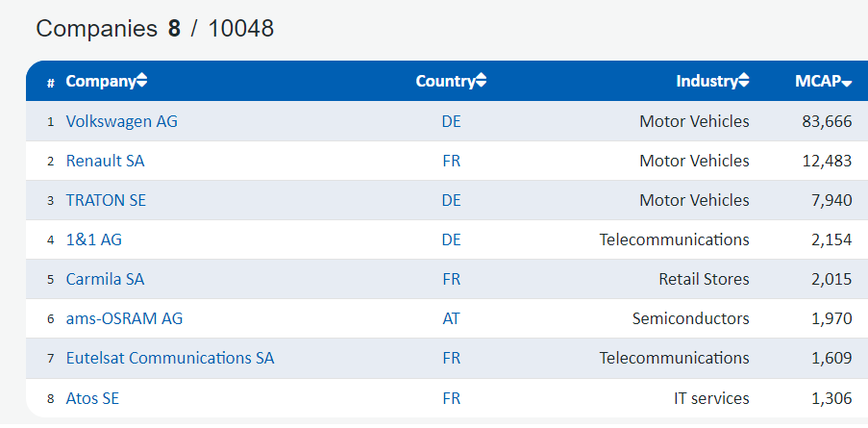Screen dimensions: 868x428
Task: Click the Company column header
Action: point(101,82)
